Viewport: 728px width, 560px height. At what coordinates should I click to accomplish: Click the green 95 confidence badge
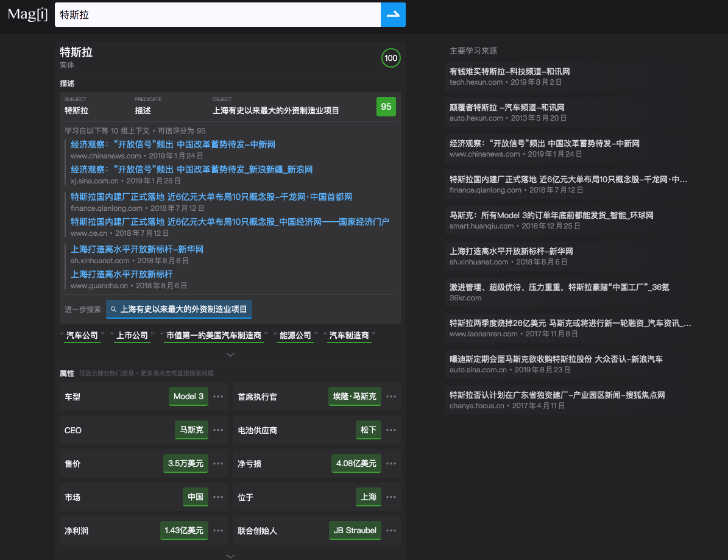click(386, 107)
